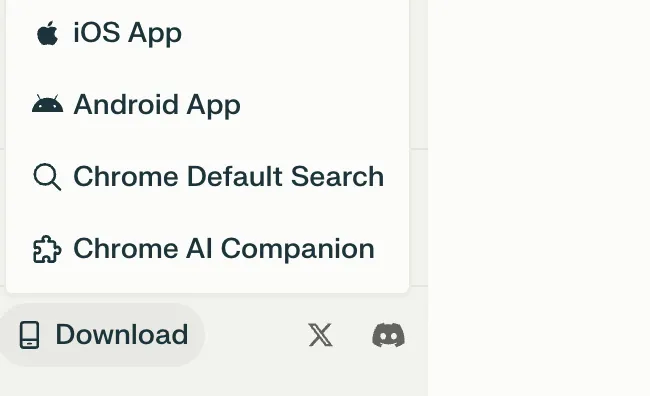Install the Chrome AI Companion extension
This screenshot has height=396, width=650.
coord(224,249)
